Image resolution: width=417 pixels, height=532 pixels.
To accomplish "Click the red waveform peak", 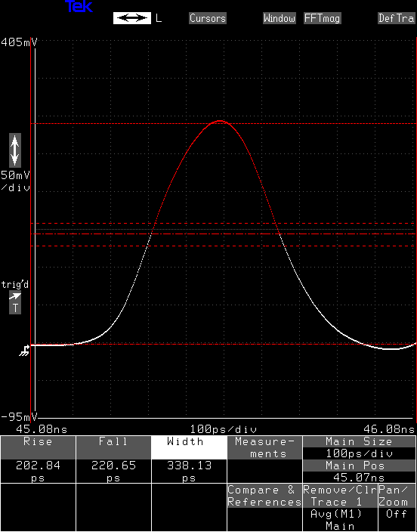I will 221,121.
